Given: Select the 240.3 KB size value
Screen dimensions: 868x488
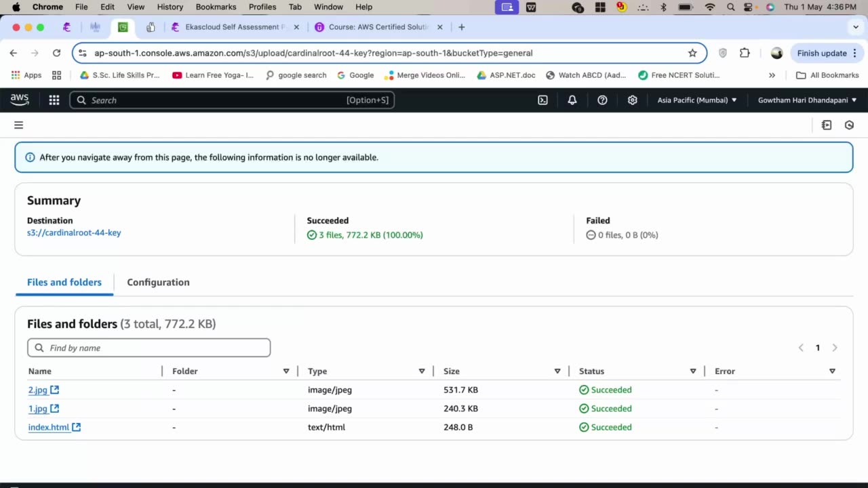Looking at the screenshot, I should [x=460, y=409].
